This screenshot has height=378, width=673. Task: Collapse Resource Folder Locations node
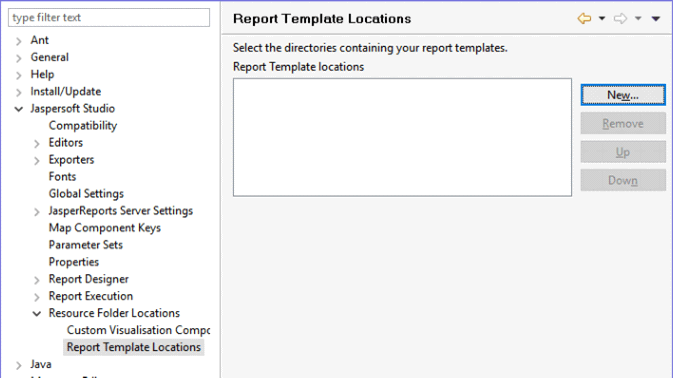click(x=37, y=314)
